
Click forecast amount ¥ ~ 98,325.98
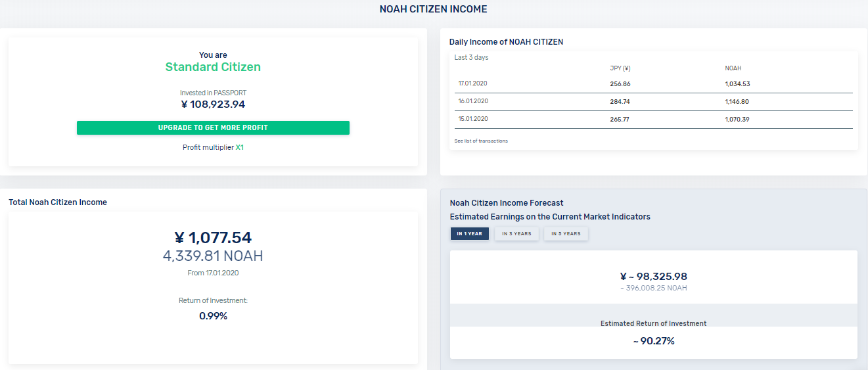(x=654, y=277)
